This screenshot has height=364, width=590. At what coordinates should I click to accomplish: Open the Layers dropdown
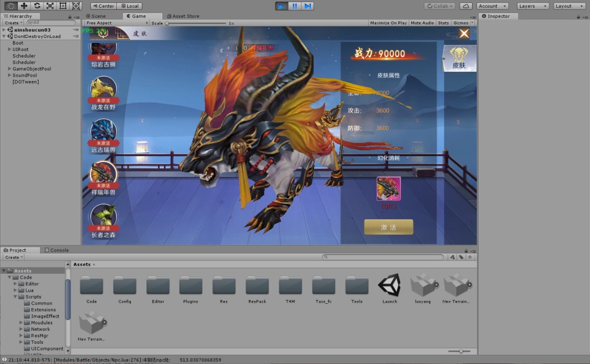tap(533, 6)
